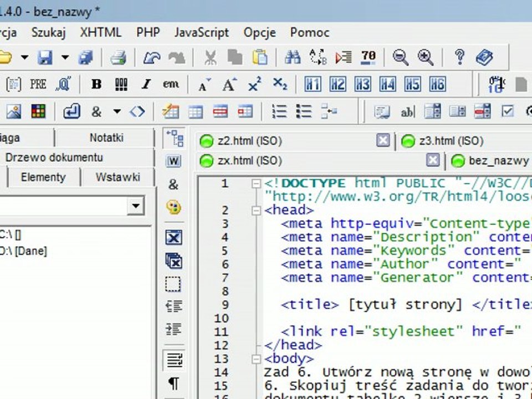Viewport: 532px width, 399px height.
Task: Open the XHTML menu
Action: [x=100, y=33]
